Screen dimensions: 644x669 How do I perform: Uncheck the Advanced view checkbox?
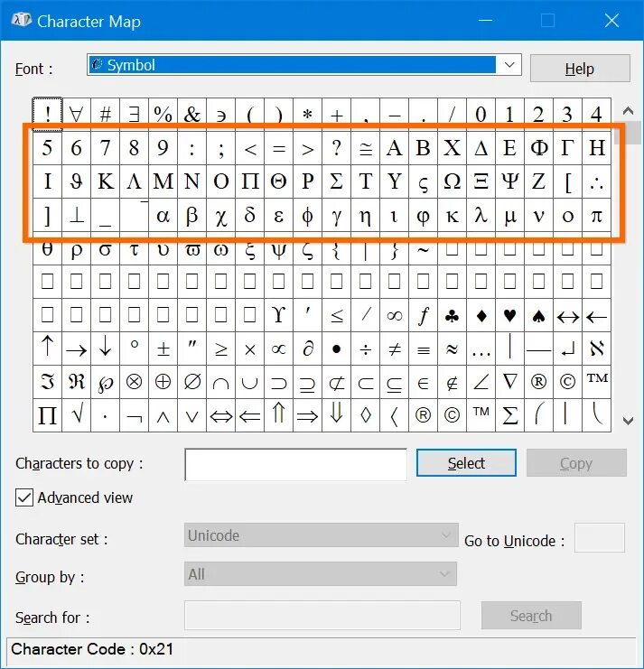click(24, 497)
